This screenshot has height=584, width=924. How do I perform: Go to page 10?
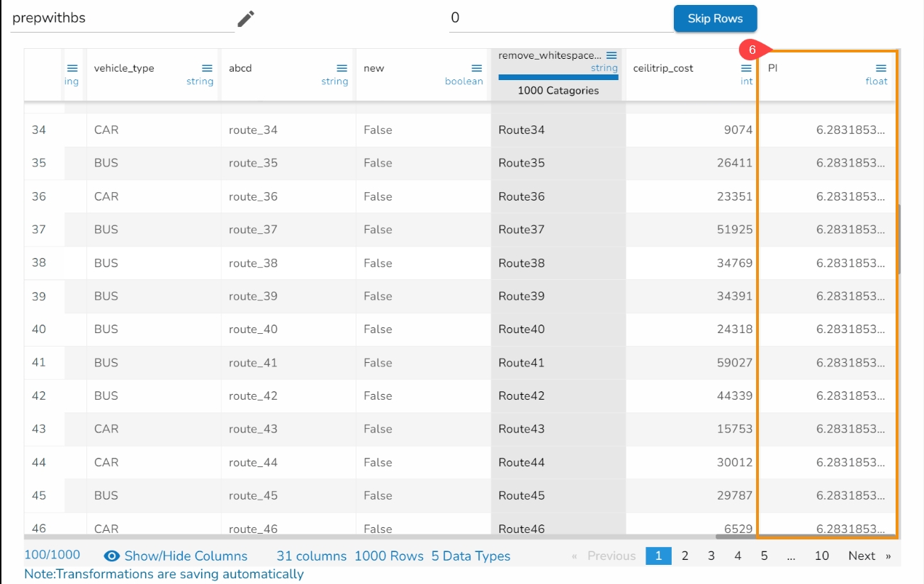pos(821,556)
